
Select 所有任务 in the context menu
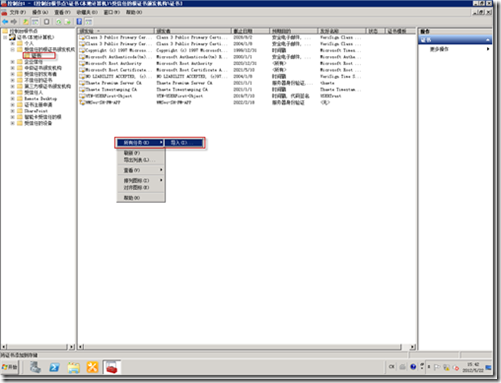click(x=140, y=143)
